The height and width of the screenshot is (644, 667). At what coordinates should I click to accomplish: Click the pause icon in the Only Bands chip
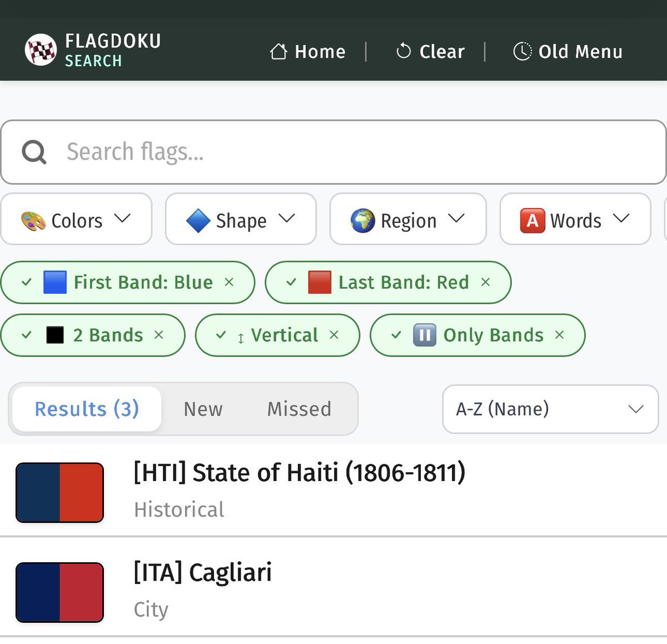tap(424, 335)
